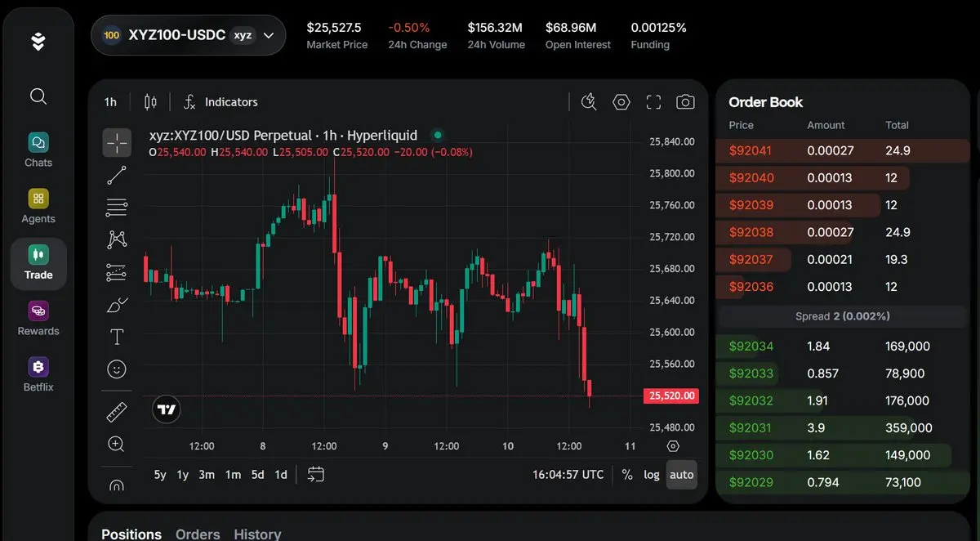980x541 pixels.
Task: Click the Spread 2 (0.002%) row
Action: (x=842, y=316)
